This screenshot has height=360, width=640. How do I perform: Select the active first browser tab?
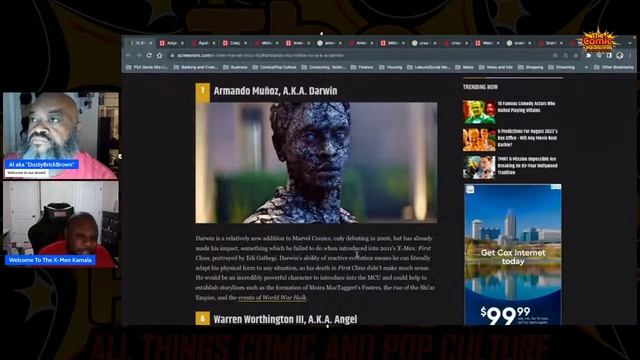click(139, 43)
